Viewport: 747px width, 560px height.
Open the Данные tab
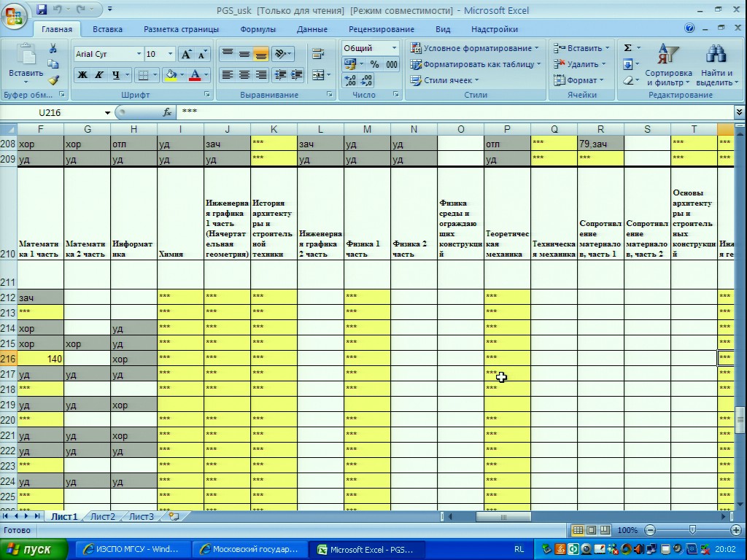coord(312,29)
